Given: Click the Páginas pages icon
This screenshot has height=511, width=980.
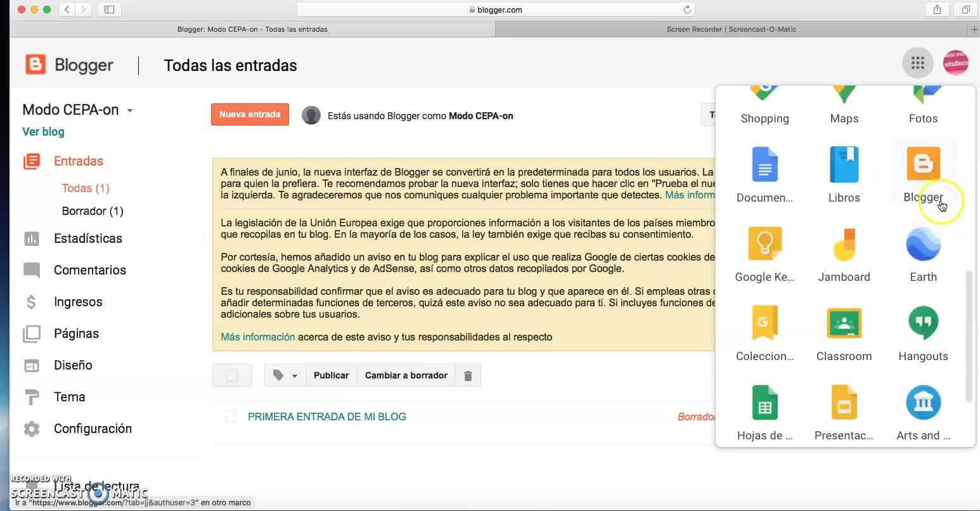Looking at the screenshot, I should pos(32,333).
